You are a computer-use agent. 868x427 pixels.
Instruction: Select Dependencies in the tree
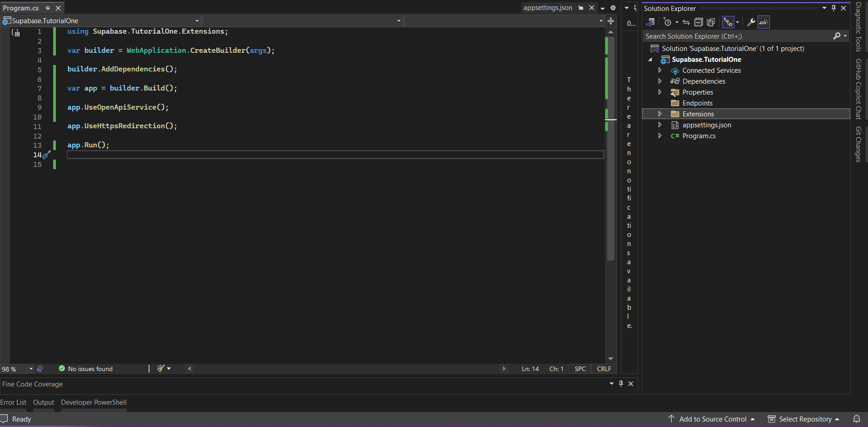pyautogui.click(x=703, y=81)
